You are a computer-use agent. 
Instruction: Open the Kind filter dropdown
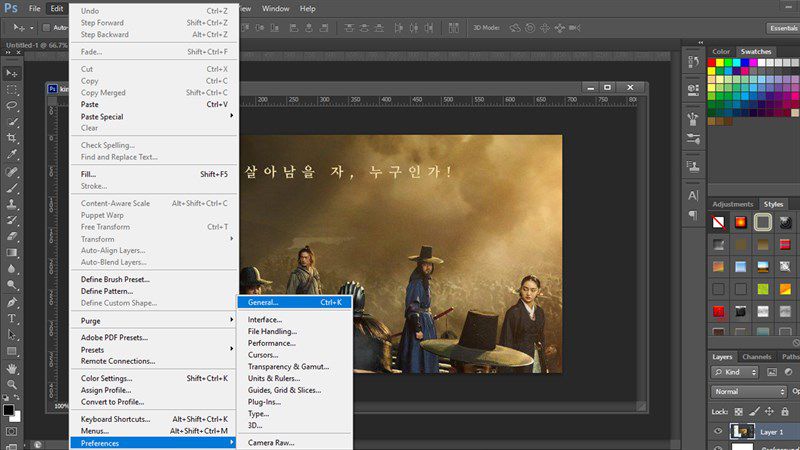pyautogui.click(x=735, y=372)
